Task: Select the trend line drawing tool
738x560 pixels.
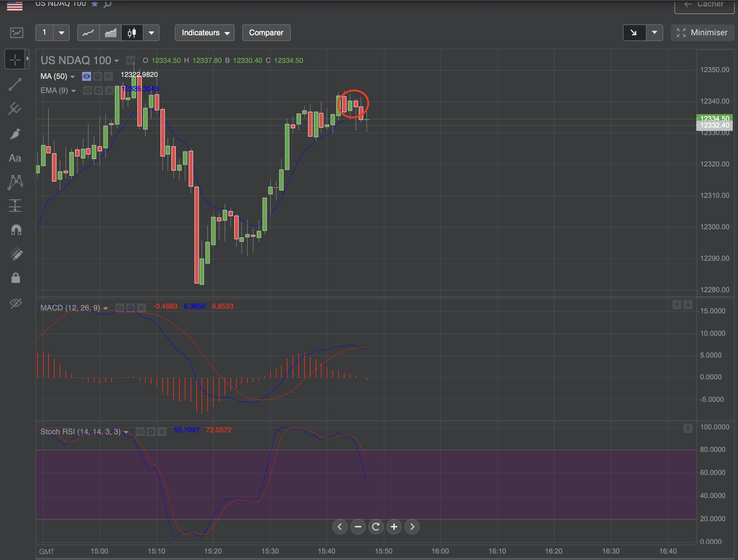Action: pos(15,84)
